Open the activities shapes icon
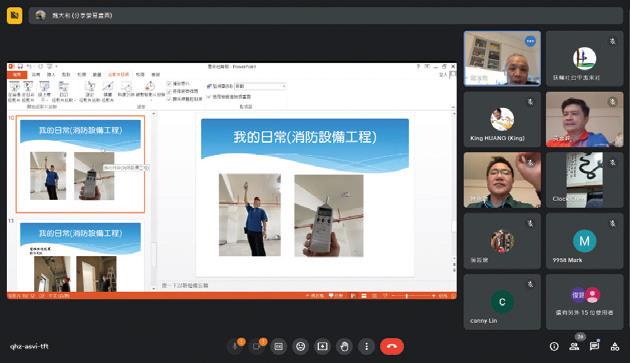This screenshot has width=630, height=363. [615, 347]
